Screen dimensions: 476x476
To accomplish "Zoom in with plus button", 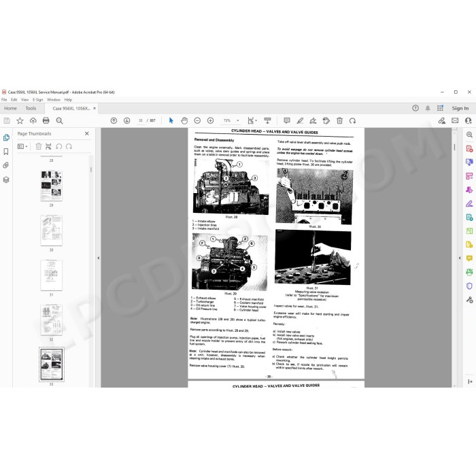I will pyautogui.click(x=210, y=121).
